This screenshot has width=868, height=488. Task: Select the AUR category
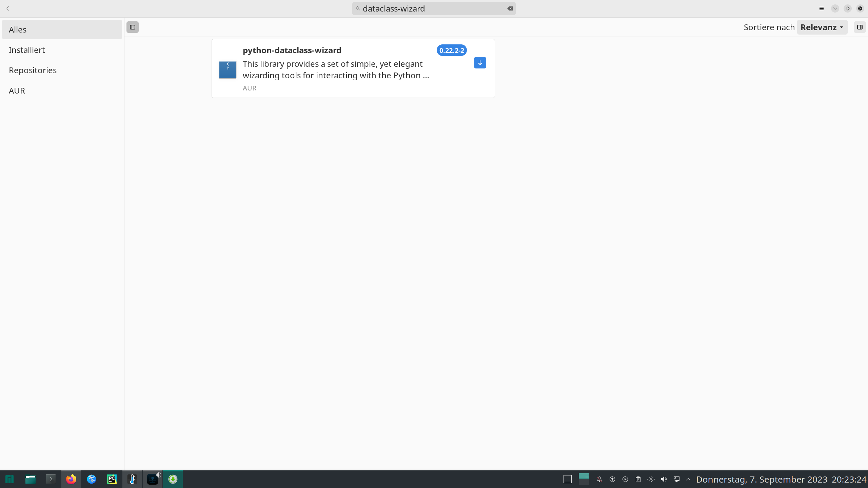coord(62,90)
